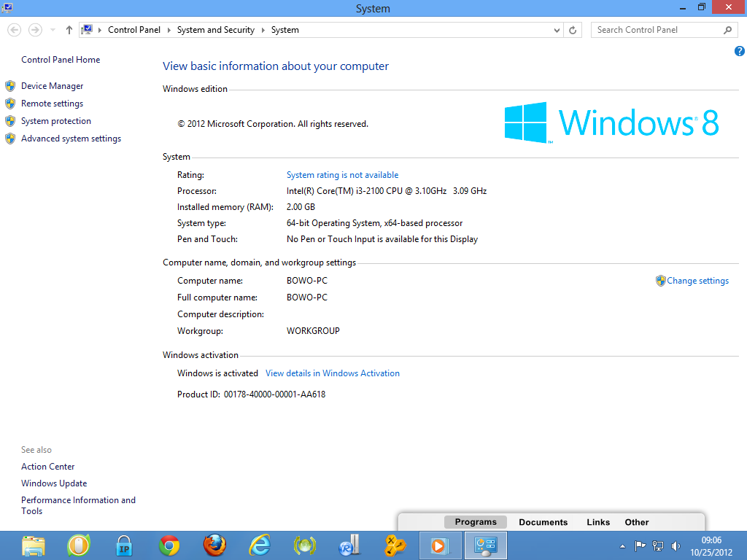Open Remote settings
This screenshot has width=747, height=560.
(52, 104)
